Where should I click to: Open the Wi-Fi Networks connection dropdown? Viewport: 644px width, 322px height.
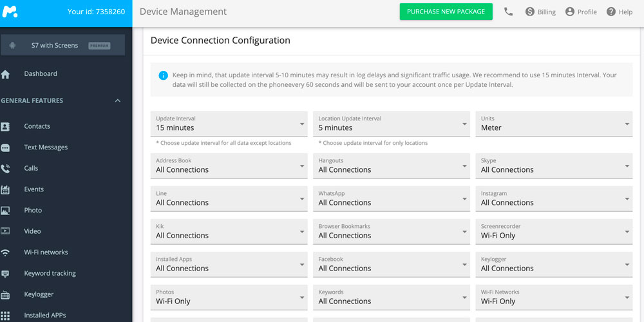[554, 298]
